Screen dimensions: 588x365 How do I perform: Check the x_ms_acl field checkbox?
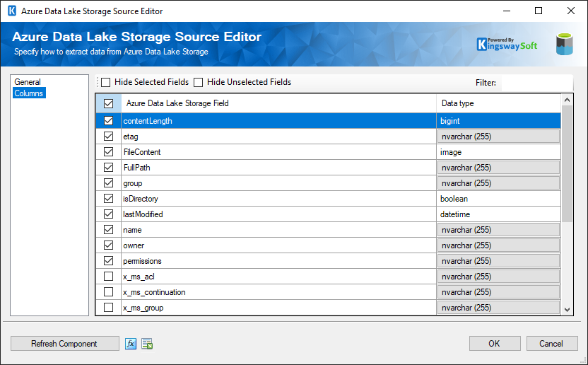point(108,277)
